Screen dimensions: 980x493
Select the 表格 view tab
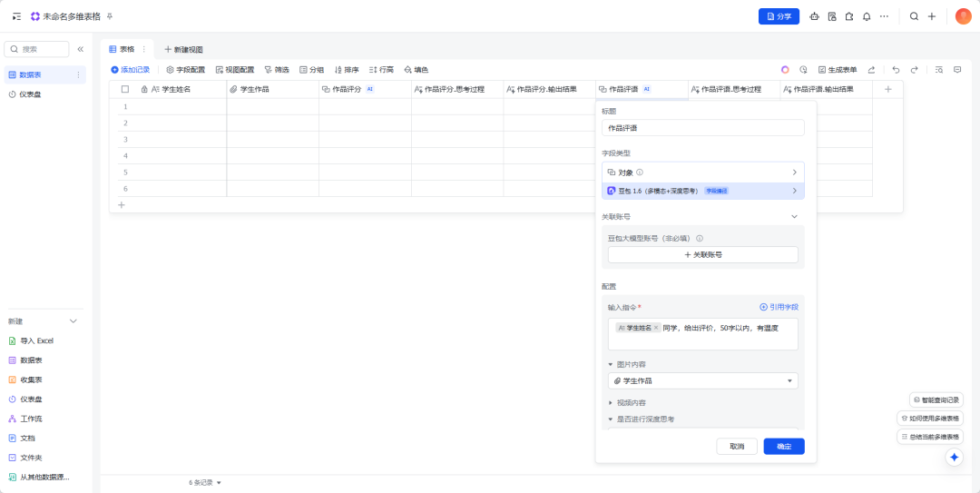[122, 49]
